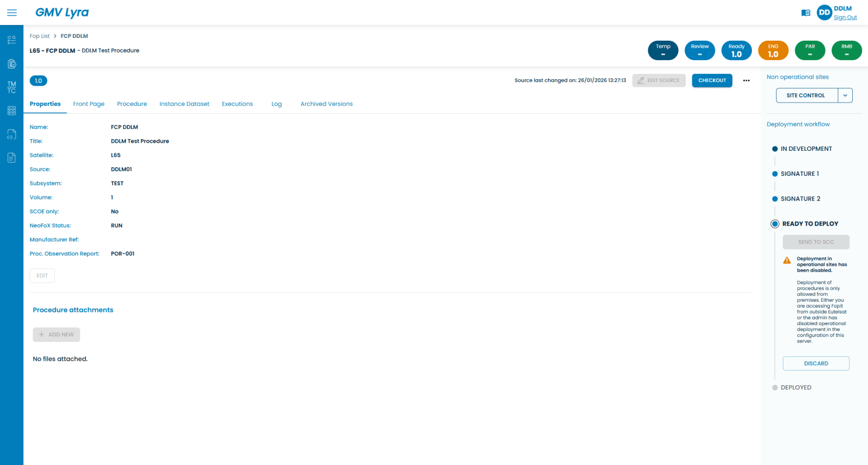The height and width of the screenshot is (465, 868).
Task: Click the orange ENG 1.0 status badge
Action: coord(773,50)
